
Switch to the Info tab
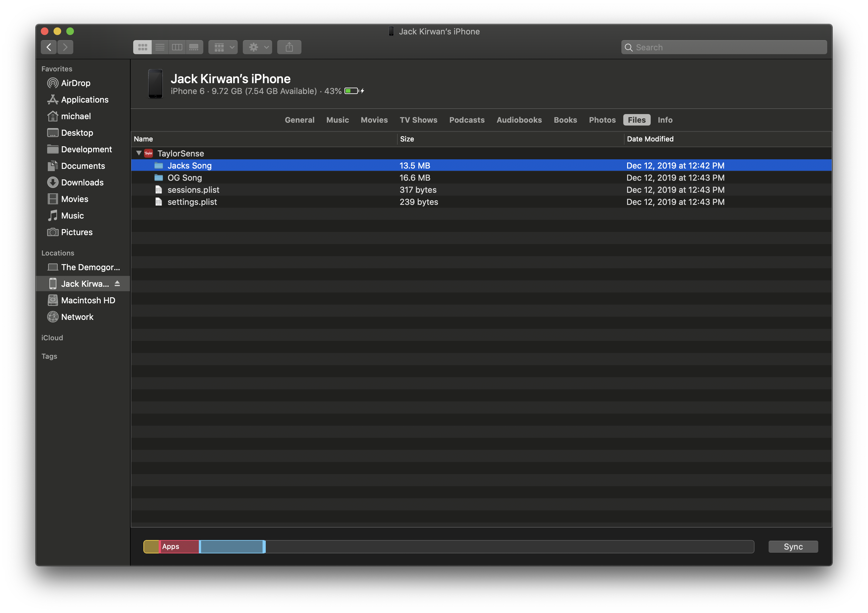[x=665, y=120]
